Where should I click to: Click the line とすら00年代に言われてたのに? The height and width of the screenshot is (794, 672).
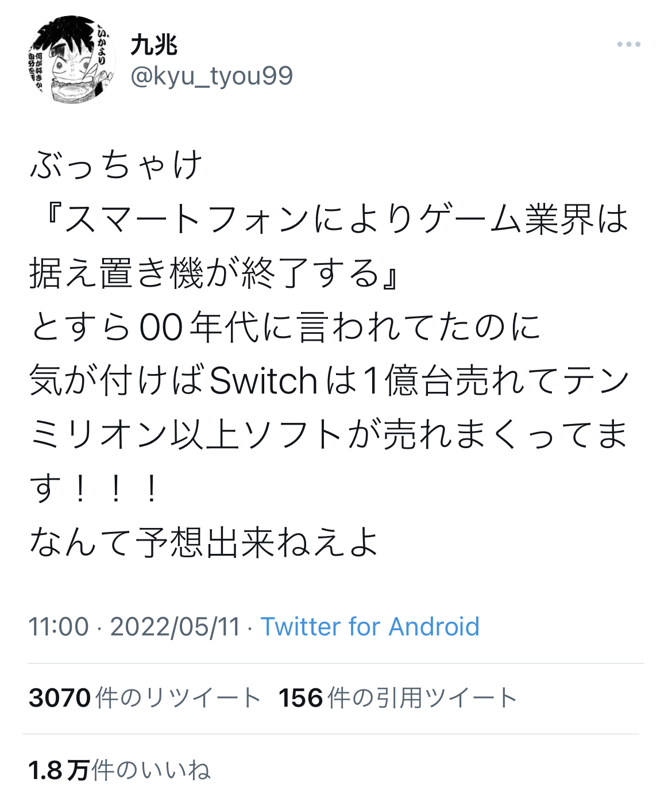(x=285, y=327)
